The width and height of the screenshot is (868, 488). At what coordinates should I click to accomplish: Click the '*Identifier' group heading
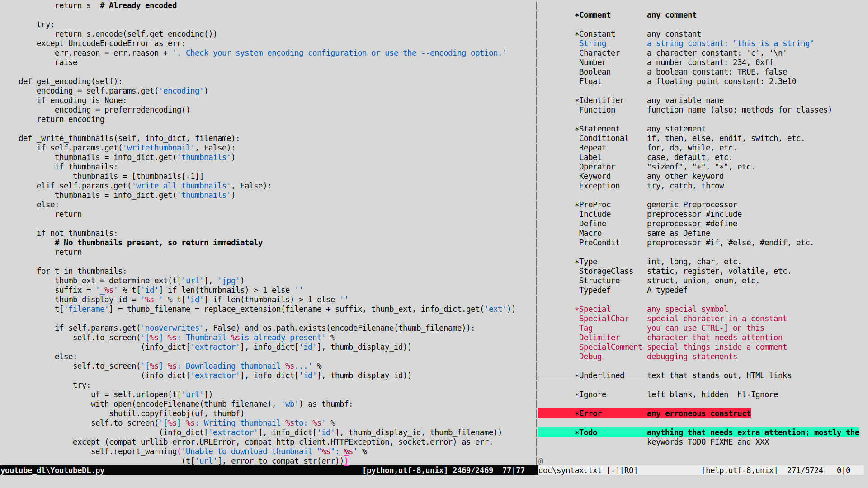[599, 100]
